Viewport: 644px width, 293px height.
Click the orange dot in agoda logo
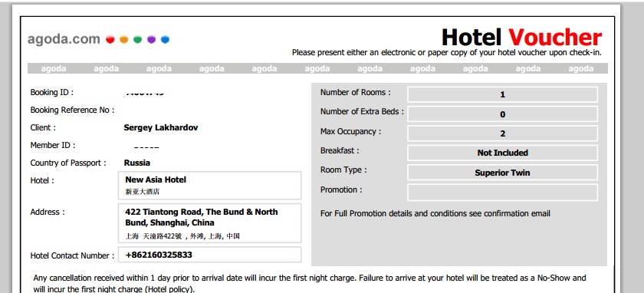coord(123,39)
